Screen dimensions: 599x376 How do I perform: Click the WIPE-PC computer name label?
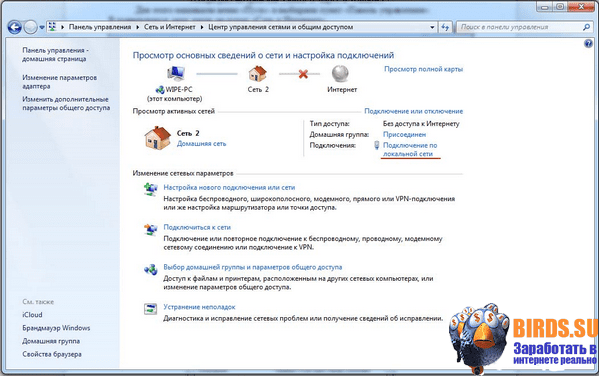point(179,89)
